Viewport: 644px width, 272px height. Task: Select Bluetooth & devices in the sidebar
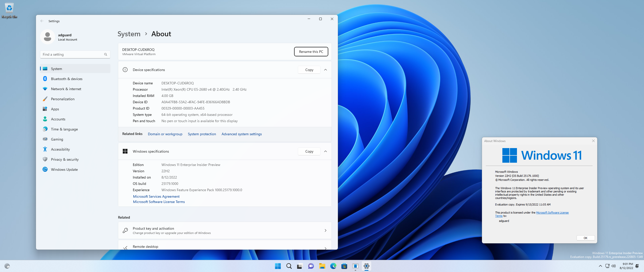pos(75,79)
